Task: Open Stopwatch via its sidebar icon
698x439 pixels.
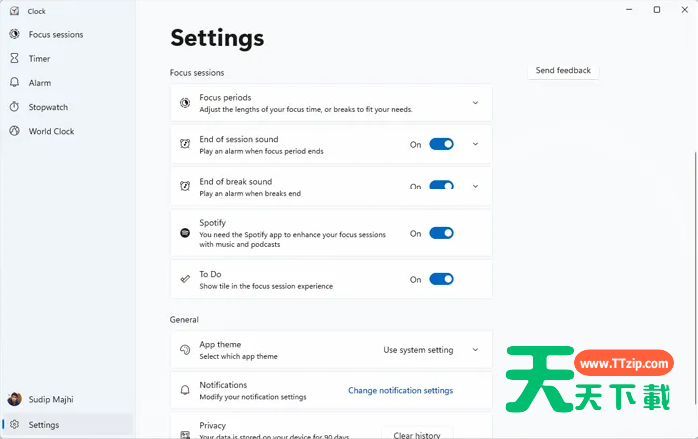Action: coord(15,107)
